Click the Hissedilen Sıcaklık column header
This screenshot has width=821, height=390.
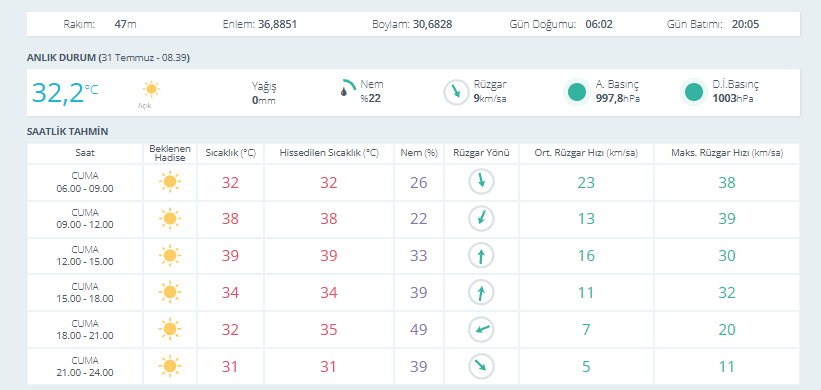[329, 153]
